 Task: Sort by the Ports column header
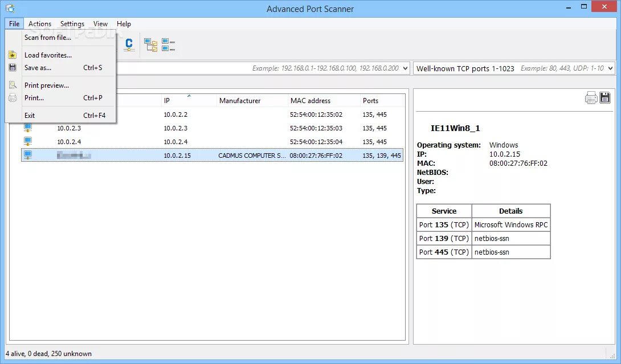381,101
